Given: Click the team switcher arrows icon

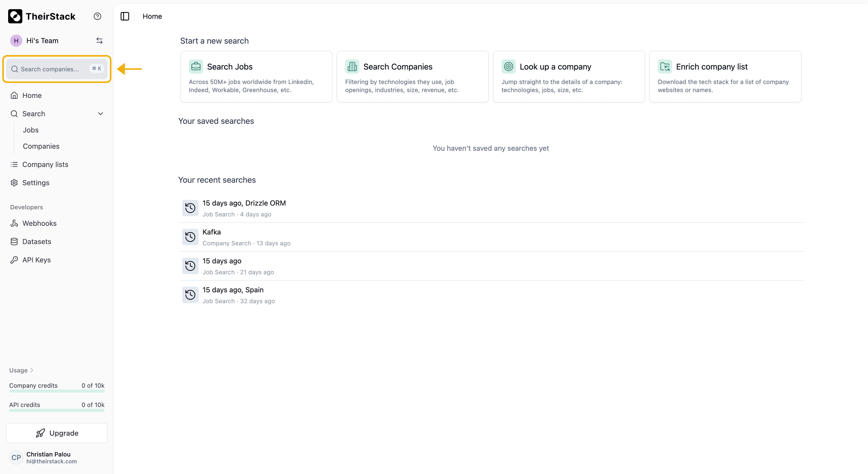Looking at the screenshot, I should coord(99,41).
